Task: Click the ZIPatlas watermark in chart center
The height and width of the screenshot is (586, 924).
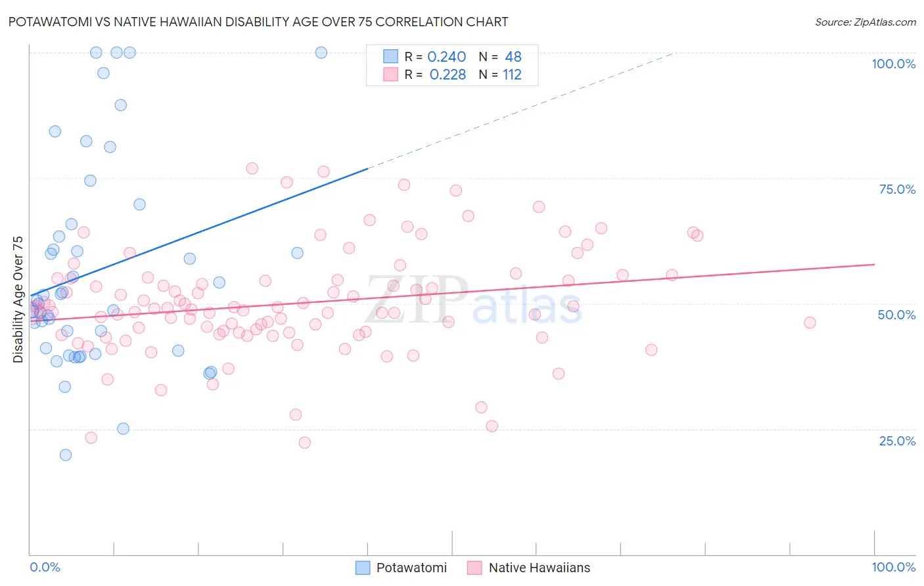Action: (x=473, y=301)
